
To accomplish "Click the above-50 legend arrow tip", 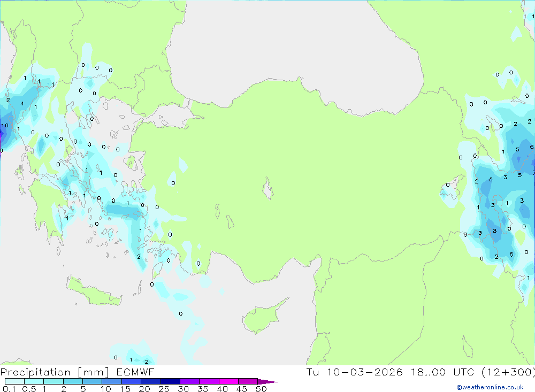I will click(267, 381).
